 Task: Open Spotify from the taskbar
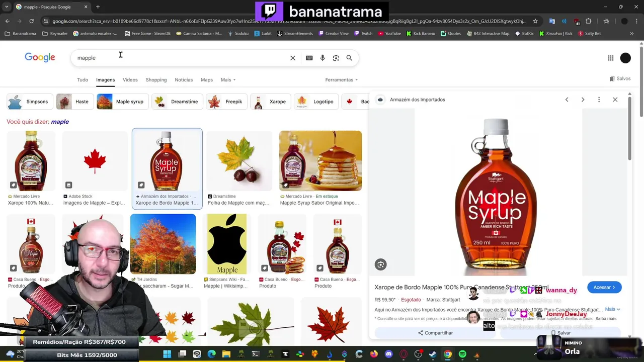tap(462, 354)
